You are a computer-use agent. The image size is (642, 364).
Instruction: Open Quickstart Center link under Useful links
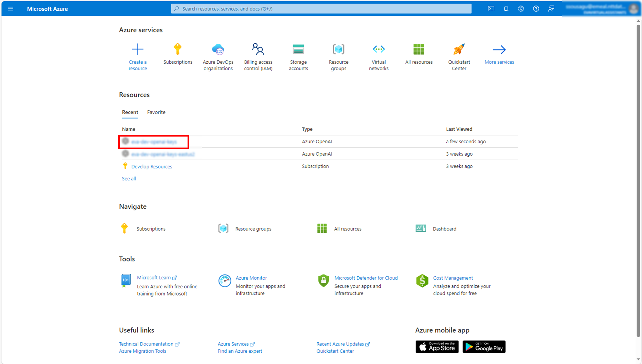pyautogui.click(x=335, y=351)
